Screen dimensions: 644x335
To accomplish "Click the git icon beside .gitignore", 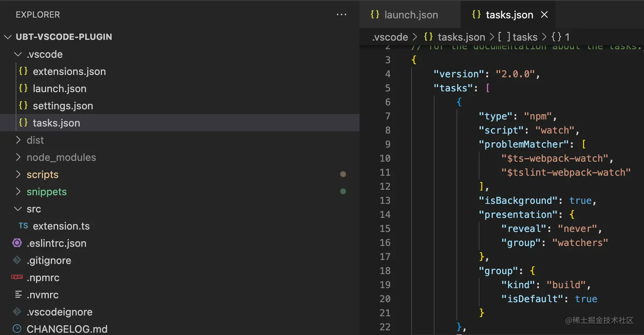I will [17, 260].
